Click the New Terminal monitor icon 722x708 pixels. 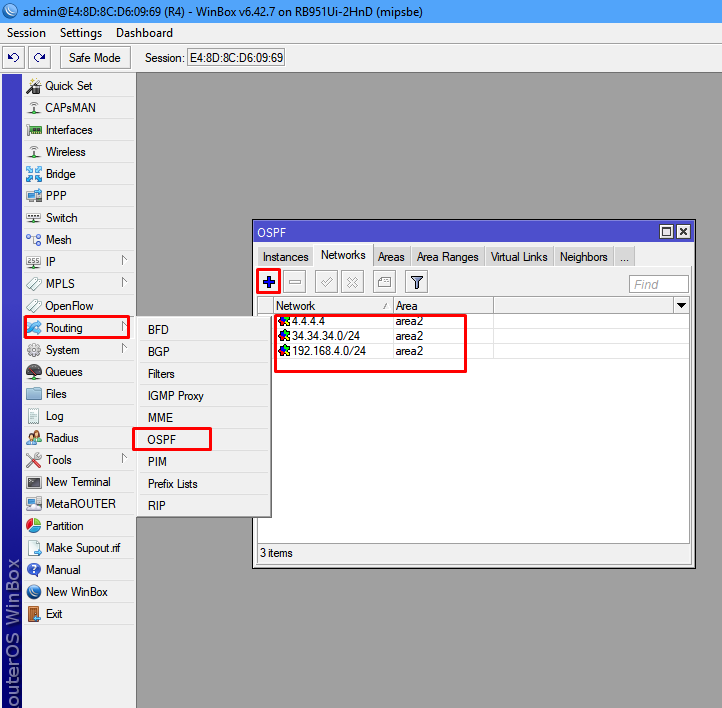click(34, 482)
